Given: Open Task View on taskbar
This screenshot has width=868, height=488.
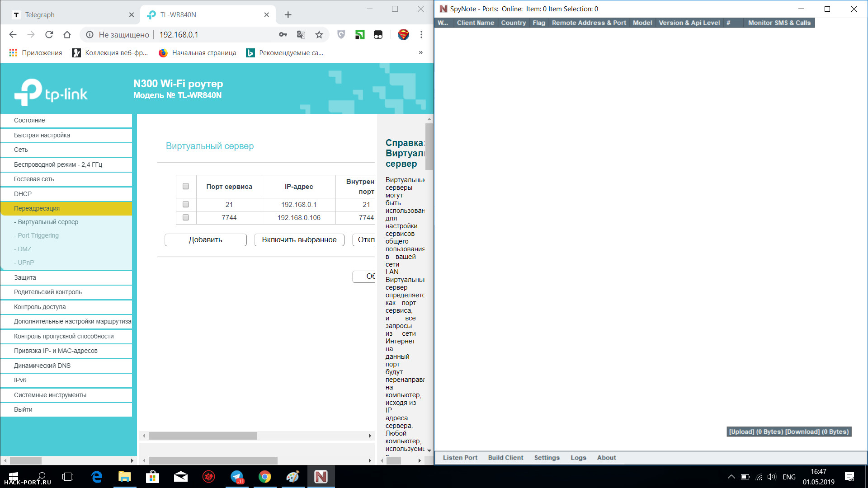Looking at the screenshot, I should [68, 477].
